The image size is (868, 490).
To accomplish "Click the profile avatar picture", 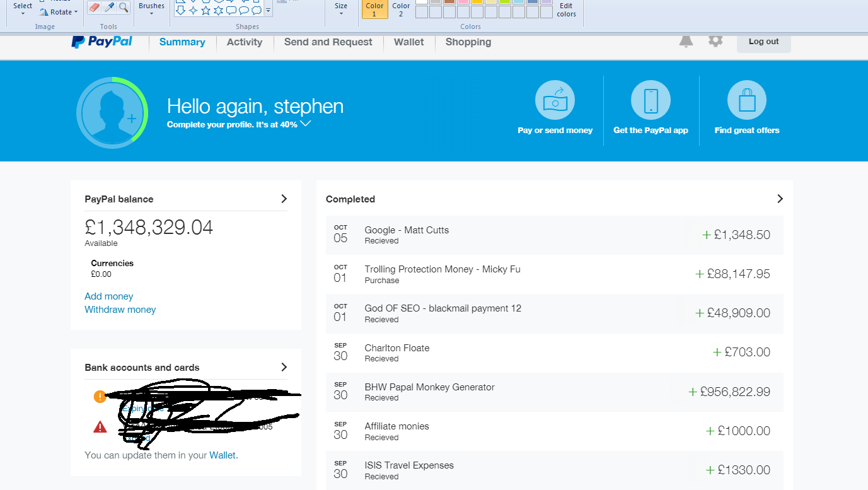I will [x=112, y=112].
